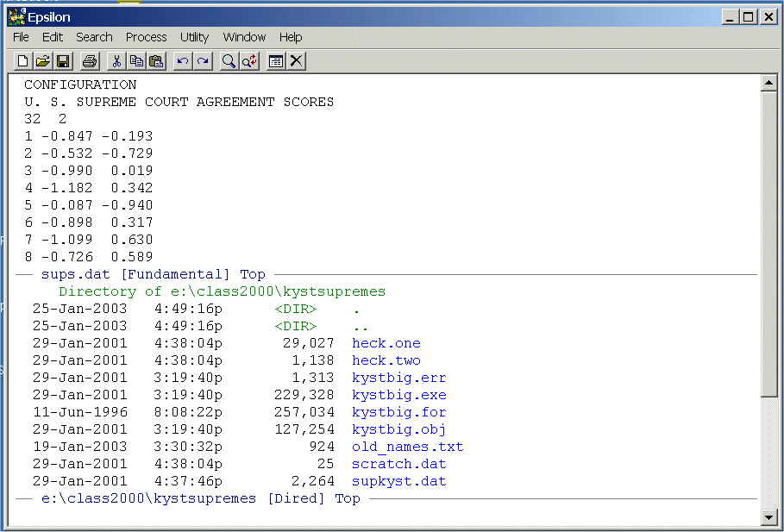
Task: Open the File menu
Action: [21, 37]
